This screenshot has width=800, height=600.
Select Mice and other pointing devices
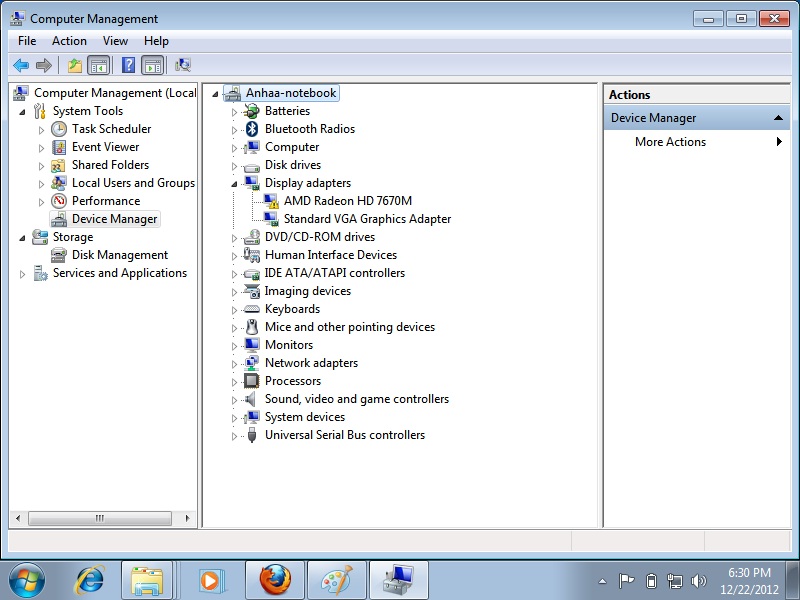[x=350, y=327]
